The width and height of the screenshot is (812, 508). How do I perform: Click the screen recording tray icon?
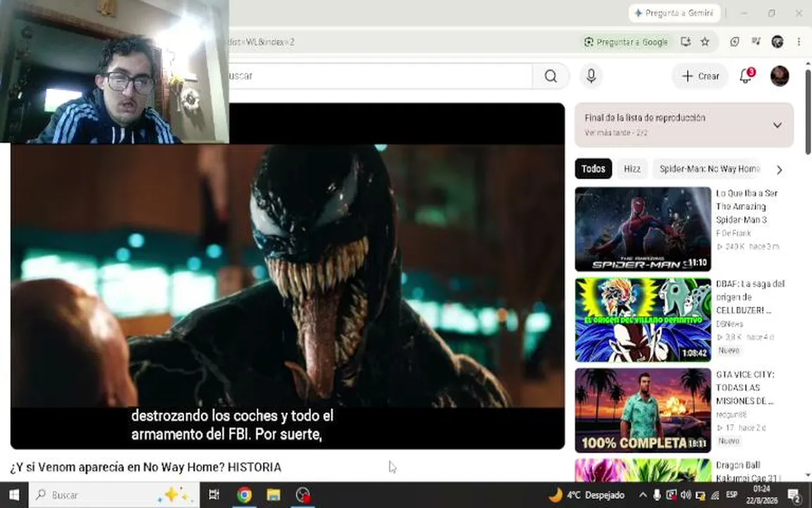pos(671,495)
